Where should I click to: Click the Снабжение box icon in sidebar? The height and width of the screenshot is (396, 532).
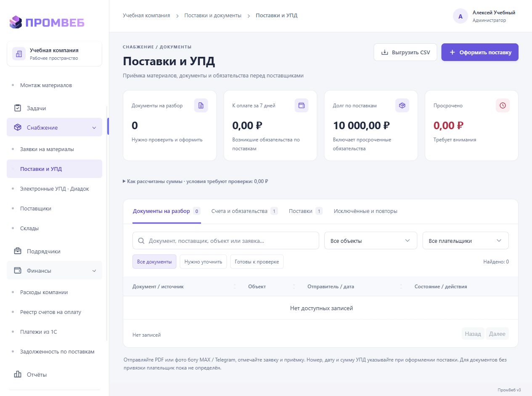coord(18,128)
